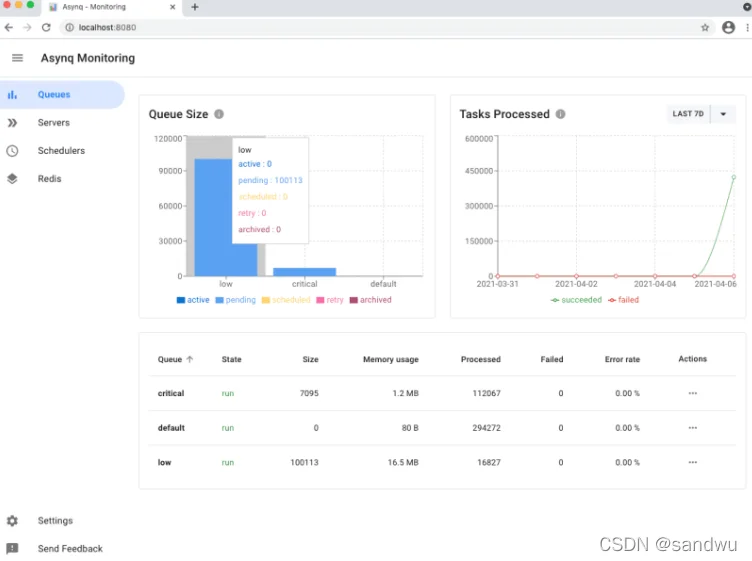Toggle the succeeded legend line
752x561 pixels.
coord(576,300)
